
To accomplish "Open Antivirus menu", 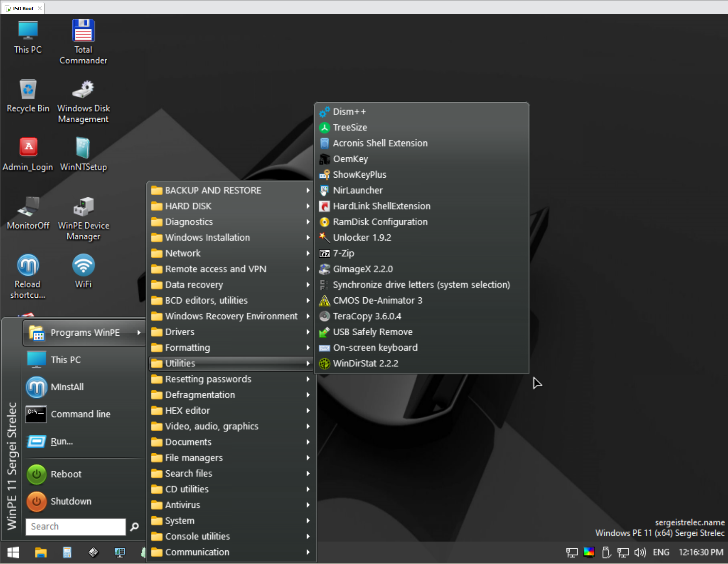I will click(x=231, y=505).
